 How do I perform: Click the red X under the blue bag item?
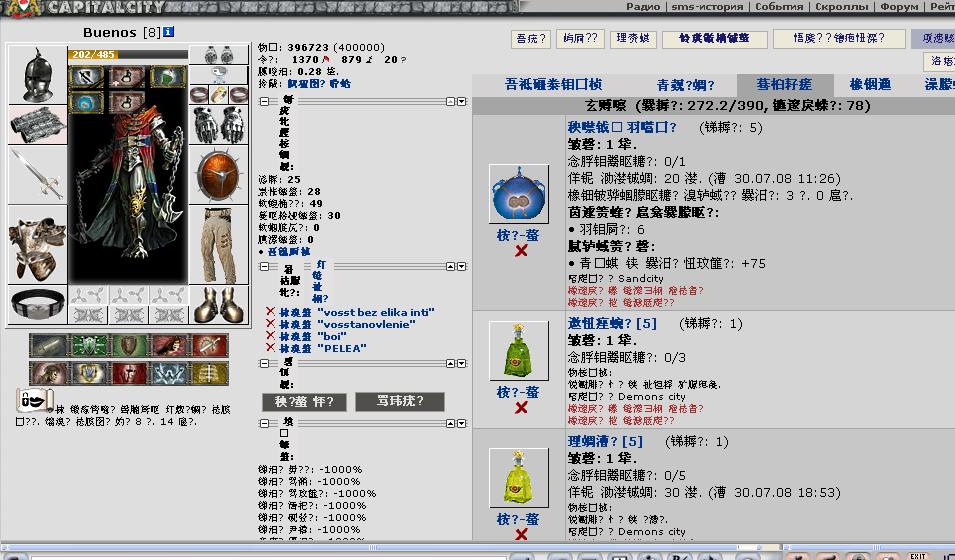click(x=521, y=250)
